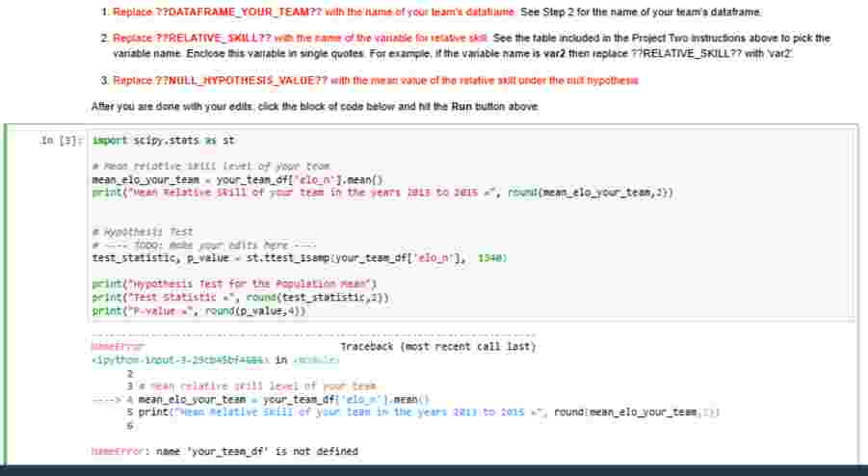868x476 pixels.
Task: Click the print "Mean Relative Skill" line in the code cell
Action: 382,193
